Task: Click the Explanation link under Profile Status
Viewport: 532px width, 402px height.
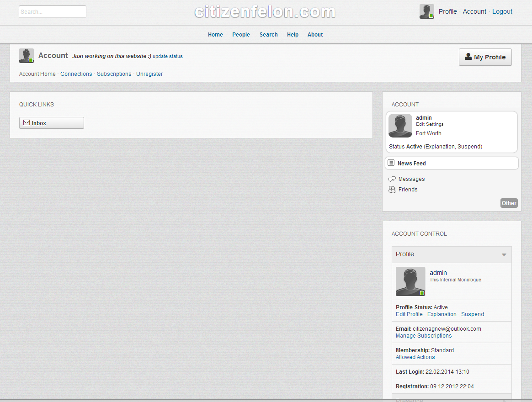Action: coord(442,314)
